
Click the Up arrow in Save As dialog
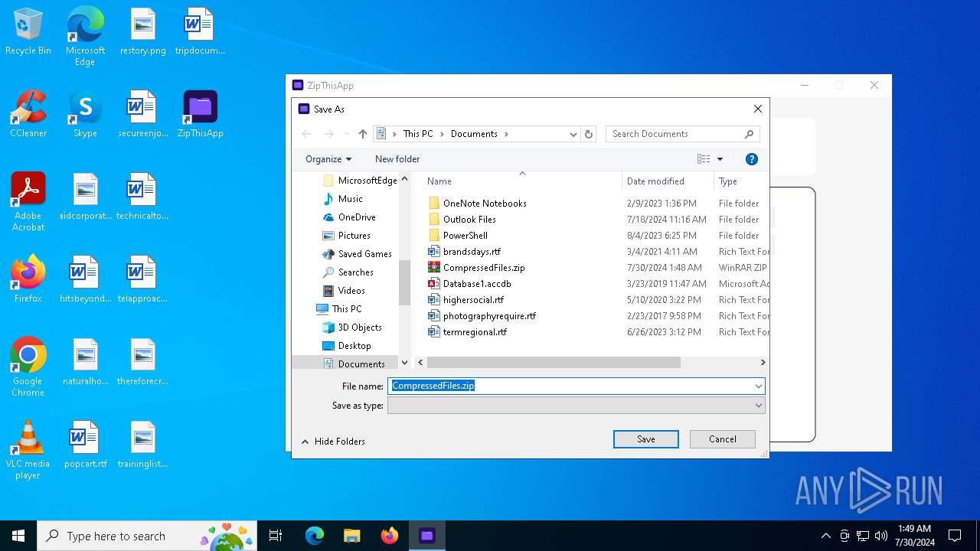363,134
